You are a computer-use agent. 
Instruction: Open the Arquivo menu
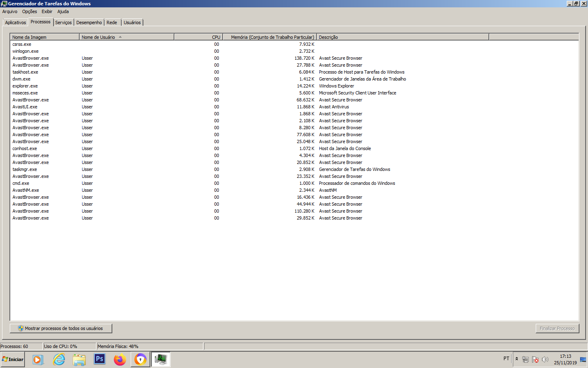point(10,11)
